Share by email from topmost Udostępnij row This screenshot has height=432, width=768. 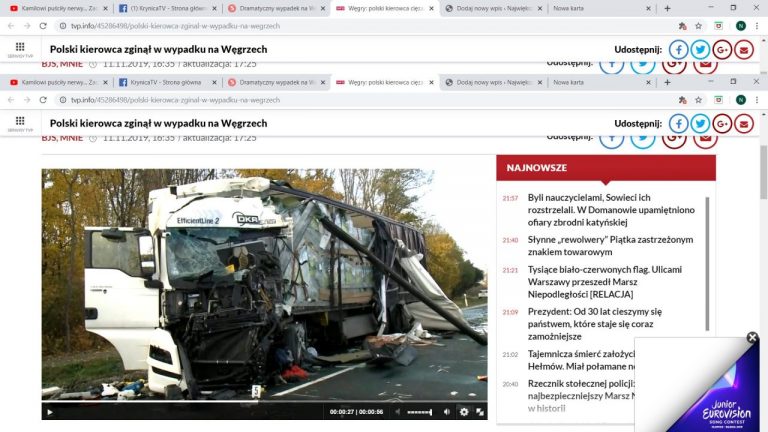[x=744, y=49]
